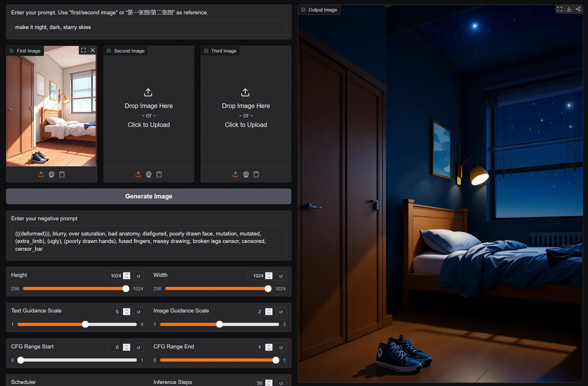
Task: Reset Inference Steps value
Action: tap(281, 383)
